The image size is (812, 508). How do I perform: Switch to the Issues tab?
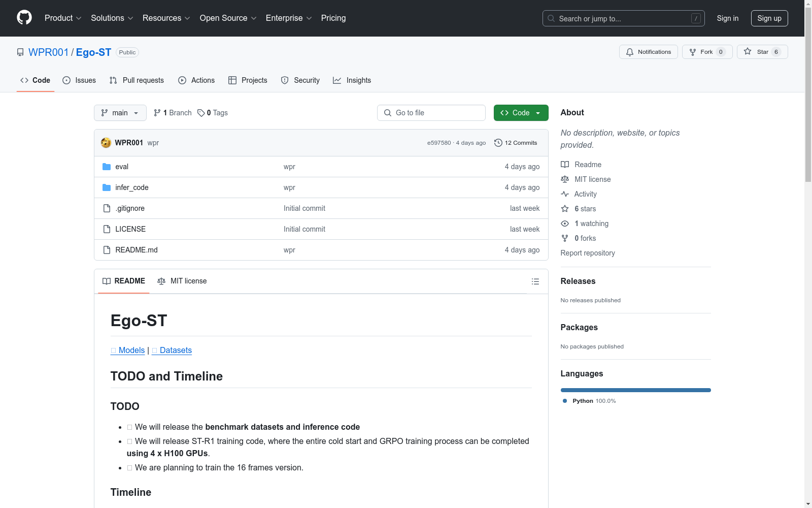[x=79, y=80]
